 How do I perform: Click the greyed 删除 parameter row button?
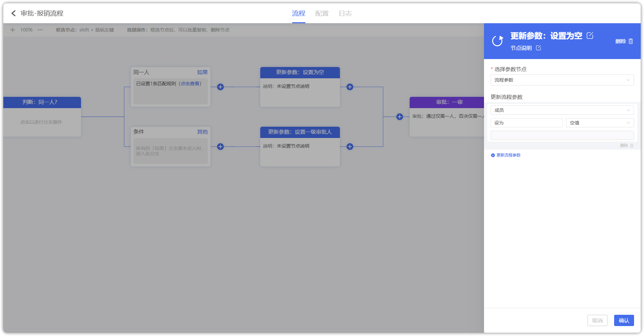(627, 146)
